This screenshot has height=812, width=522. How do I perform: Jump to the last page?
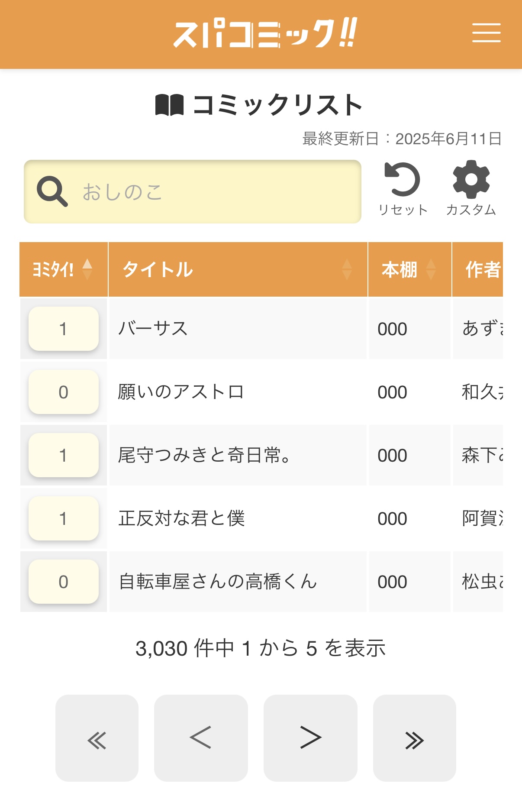415,738
